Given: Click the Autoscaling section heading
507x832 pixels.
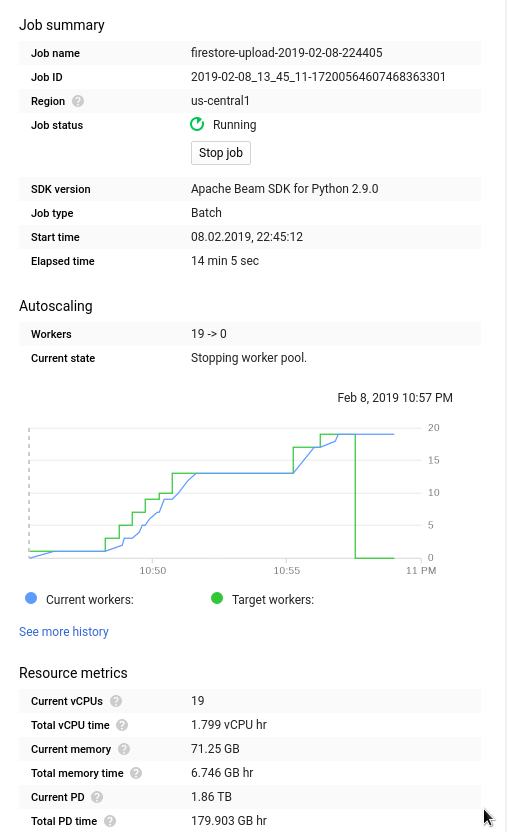Looking at the screenshot, I should [56, 306].
